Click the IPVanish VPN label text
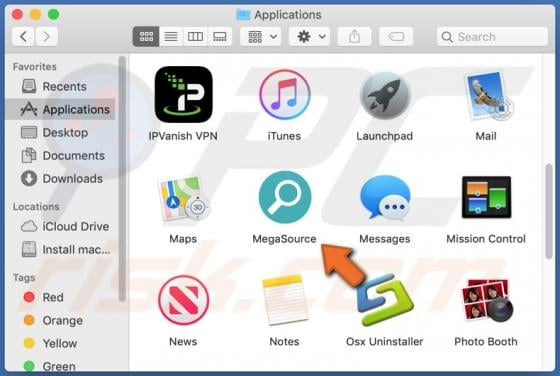 tap(183, 136)
